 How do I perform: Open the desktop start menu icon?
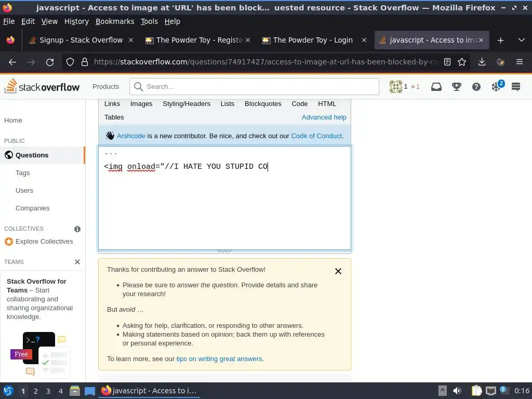(x=8, y=391)
